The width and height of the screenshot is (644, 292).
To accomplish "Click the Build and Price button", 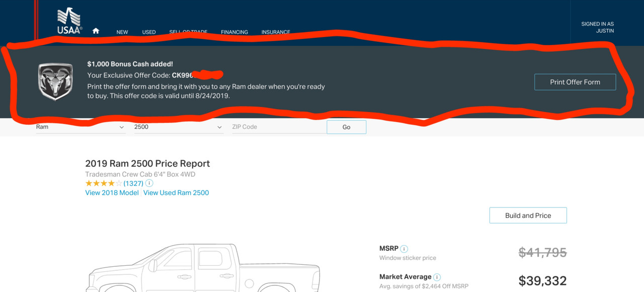I will pyautogui.click(x=528, y=215).
